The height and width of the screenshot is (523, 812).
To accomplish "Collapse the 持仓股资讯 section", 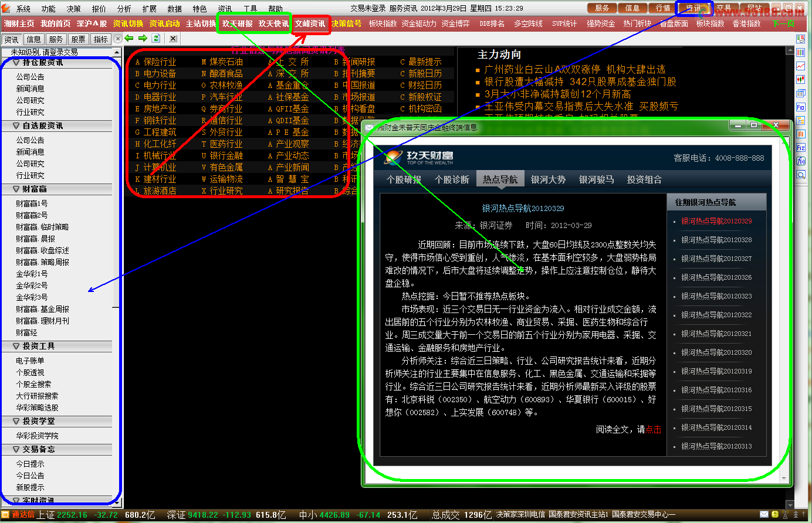I will point(16,63).
